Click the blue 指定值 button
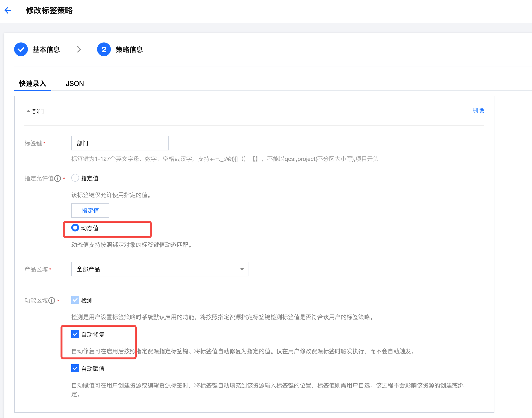 point(90,210)
